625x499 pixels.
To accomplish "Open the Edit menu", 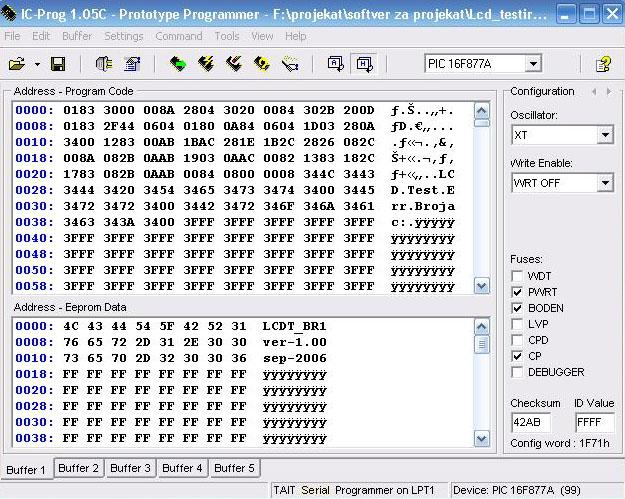I will (x=41, y=36).
